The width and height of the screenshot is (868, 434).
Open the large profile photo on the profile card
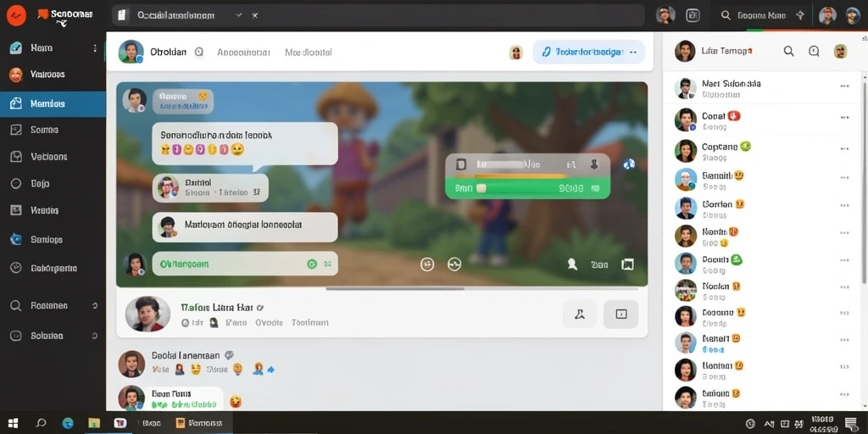147,314
